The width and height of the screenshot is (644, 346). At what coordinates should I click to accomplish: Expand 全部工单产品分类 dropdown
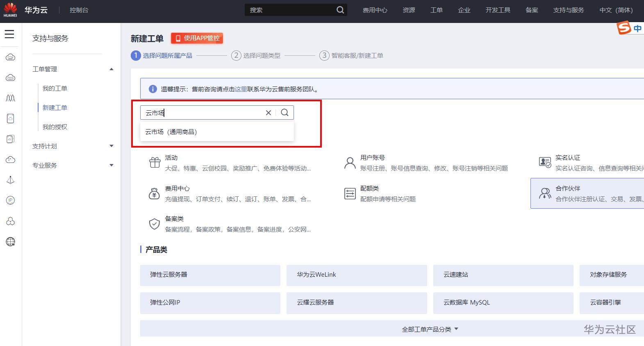pyautogui.click(x=430, y=329)
